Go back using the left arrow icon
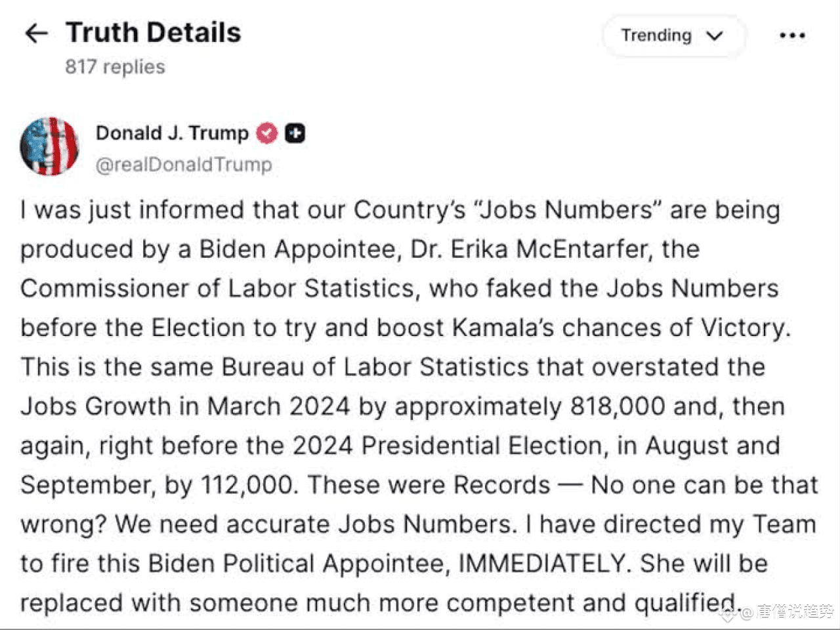The image size is (840, 630). tap(36, 33)
